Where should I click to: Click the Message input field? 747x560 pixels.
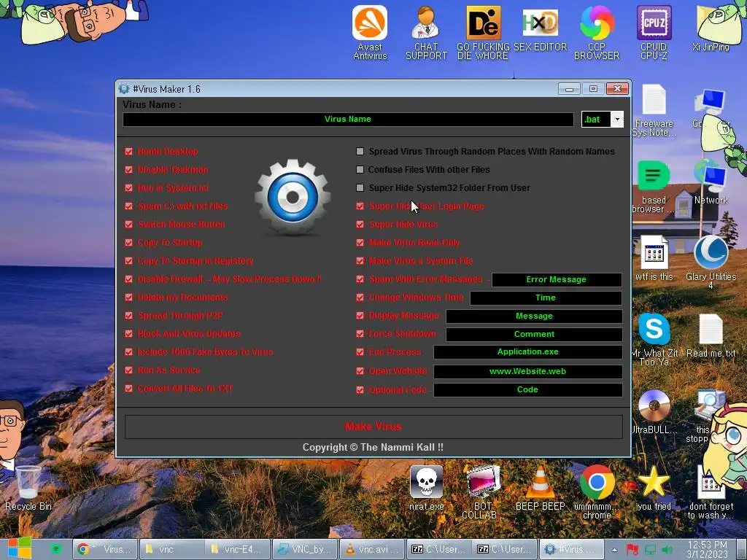pyautogui.click(x=534, y=316)
